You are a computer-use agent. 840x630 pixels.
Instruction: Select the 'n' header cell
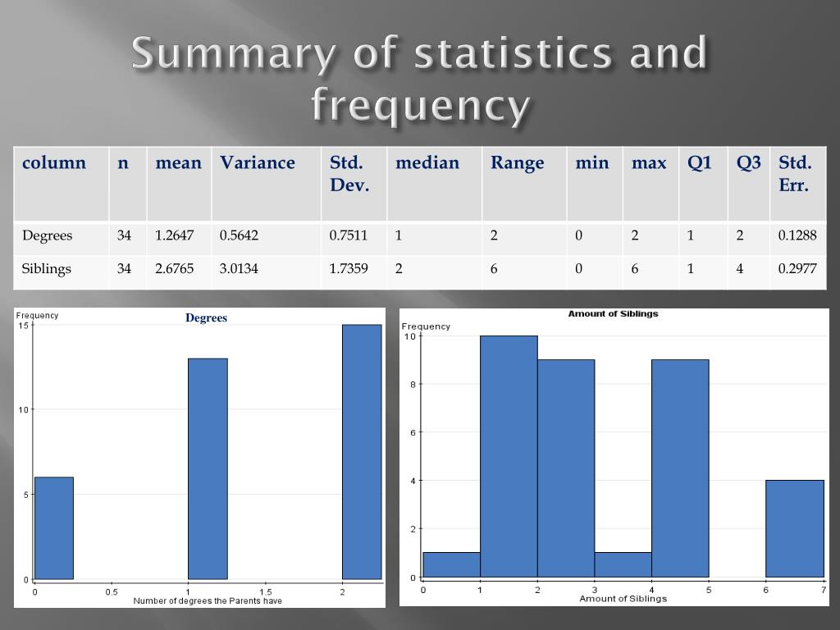(x=127, y=183)
